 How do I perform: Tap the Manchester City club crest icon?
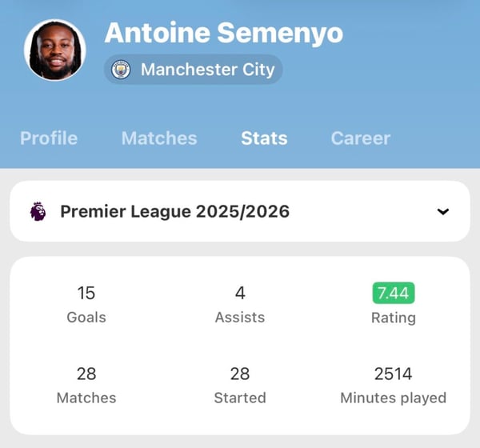121,70
